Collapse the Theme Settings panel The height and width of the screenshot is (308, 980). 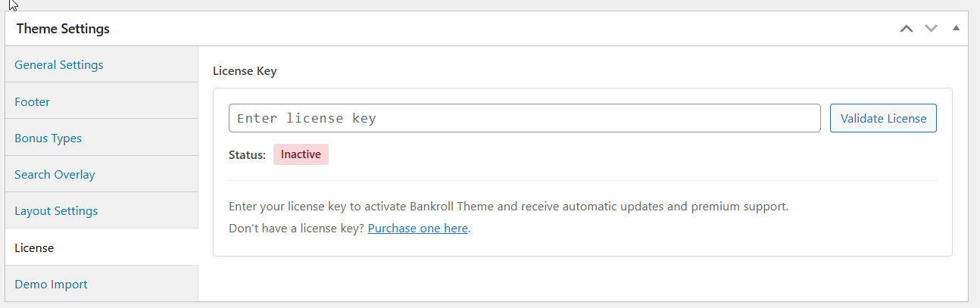point(956,29)
